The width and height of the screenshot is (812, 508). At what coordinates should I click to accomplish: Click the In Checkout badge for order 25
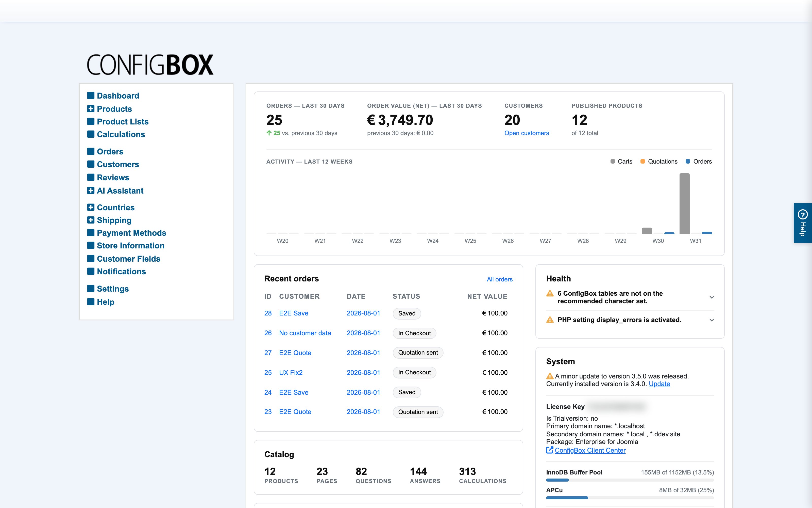coord(414,373)
